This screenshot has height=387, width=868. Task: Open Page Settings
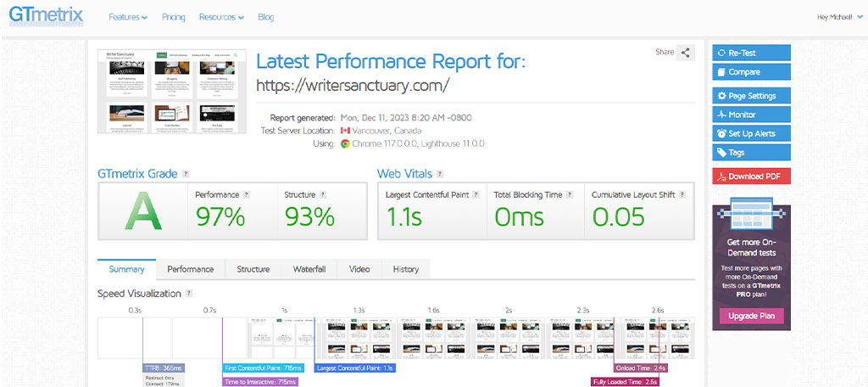click(x=751, y=95)
